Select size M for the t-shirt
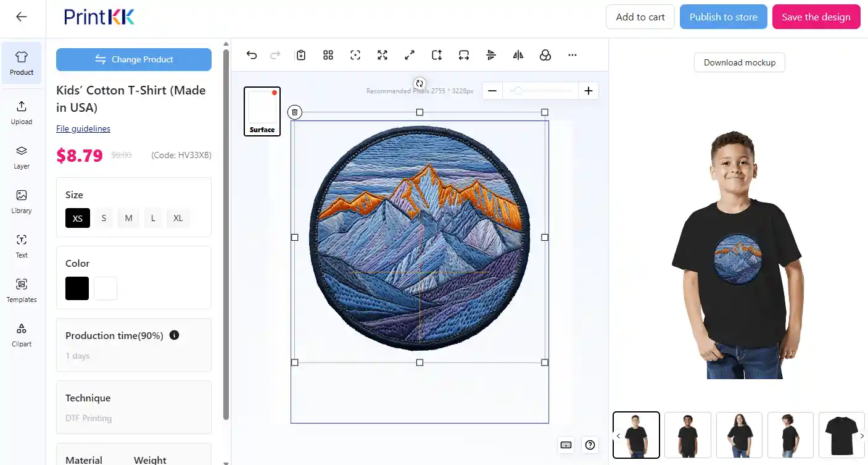The image size is (868, 465). [128, 218]
